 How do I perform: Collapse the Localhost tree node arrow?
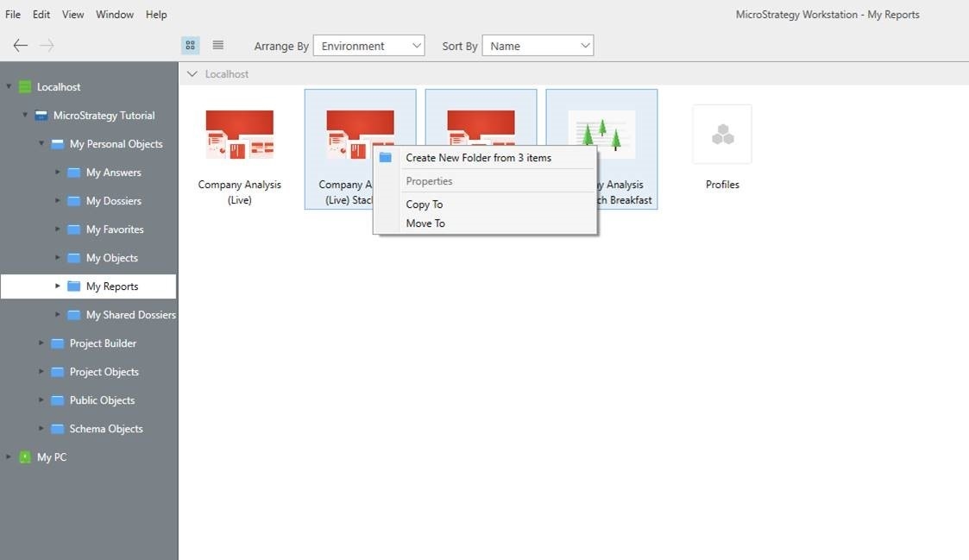click(9, 86)
